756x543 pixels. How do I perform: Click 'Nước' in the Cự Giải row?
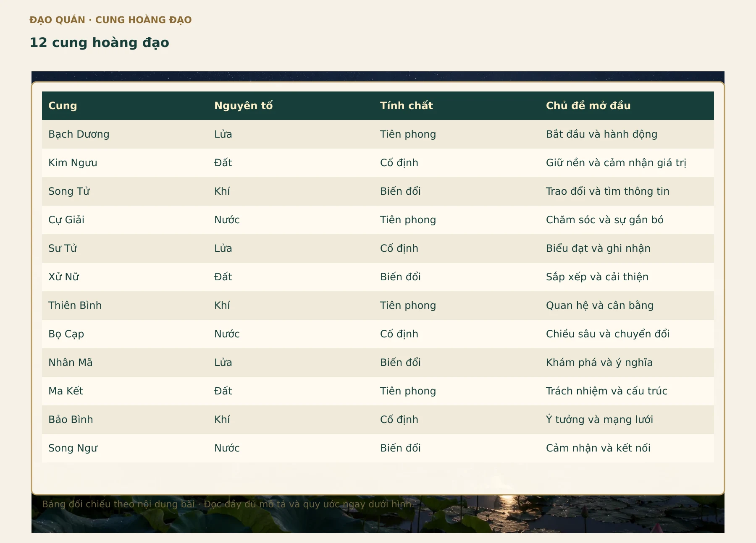227,220
